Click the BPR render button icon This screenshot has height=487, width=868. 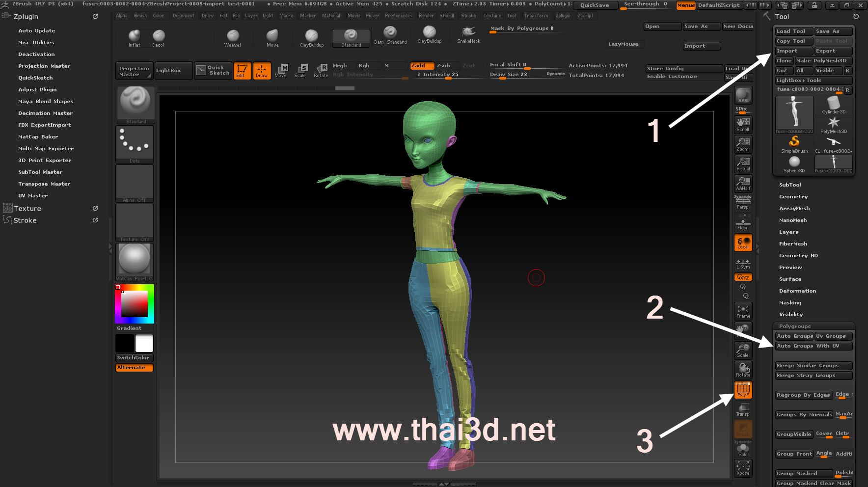tap(743, 95)
